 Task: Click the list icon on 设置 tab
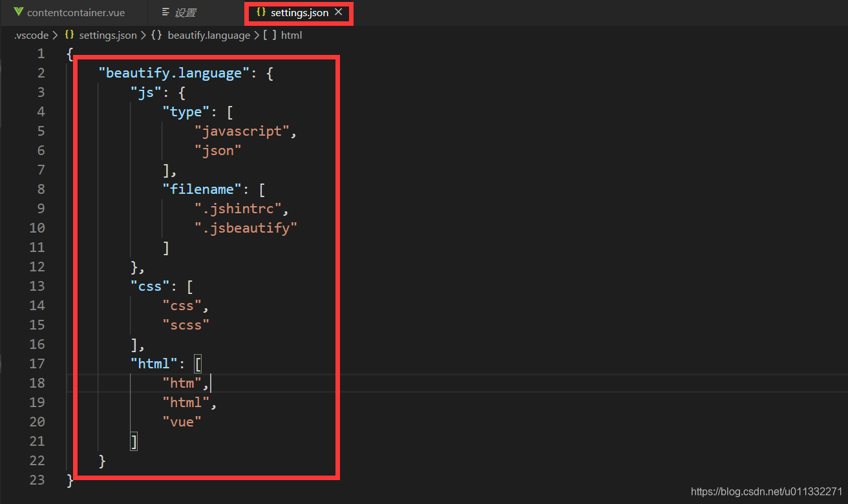(x=165, y=12)
